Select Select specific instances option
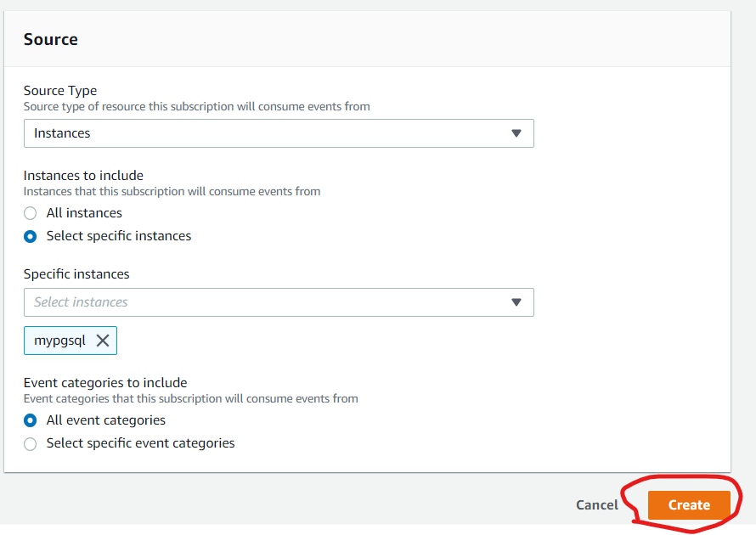This screenshot has width=756, height=535. (x=30, y=236)
